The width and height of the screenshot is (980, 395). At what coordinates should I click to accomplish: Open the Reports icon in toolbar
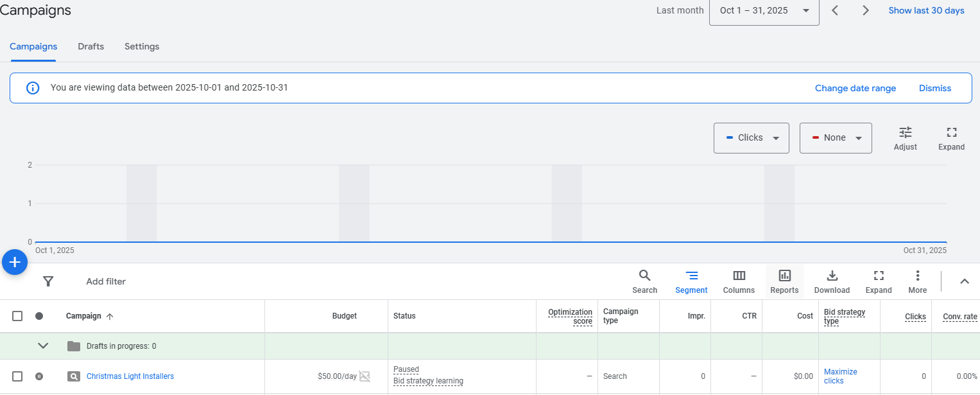pos(784,281)
